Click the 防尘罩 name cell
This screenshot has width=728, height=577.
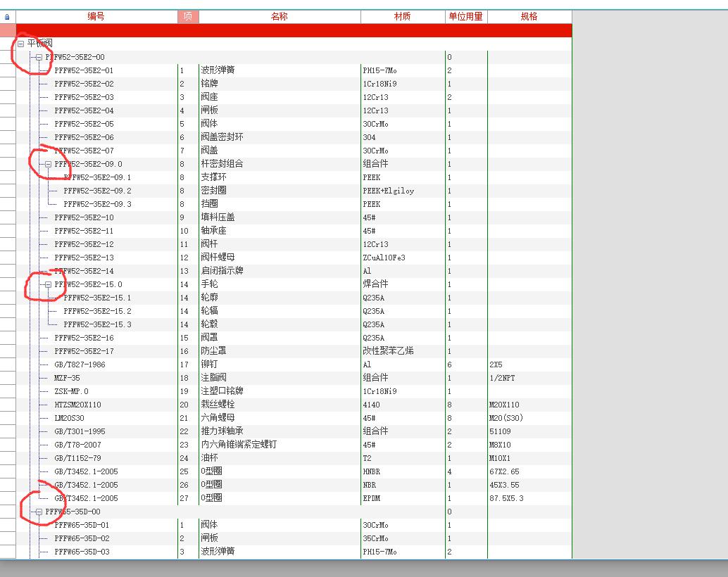[x=213, y=351]
